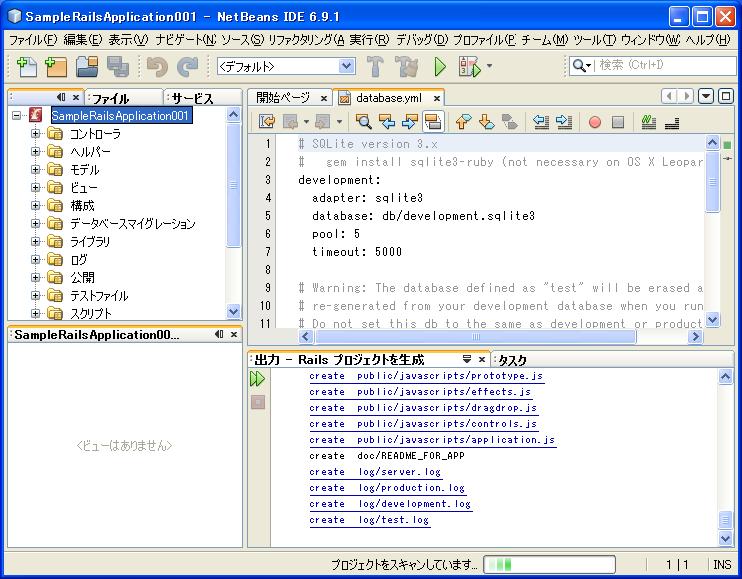
Task: Click the Save All icon
Action: coord(118,67)
